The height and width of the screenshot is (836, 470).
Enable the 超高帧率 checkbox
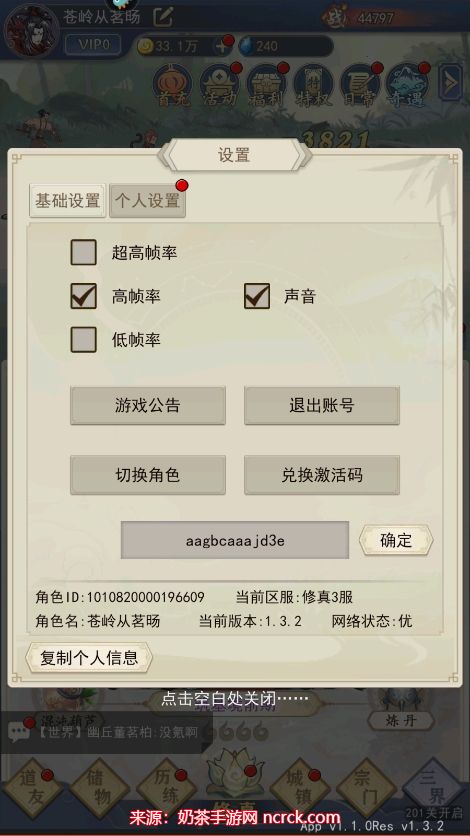pyautogui.click(x=84, y=252)
